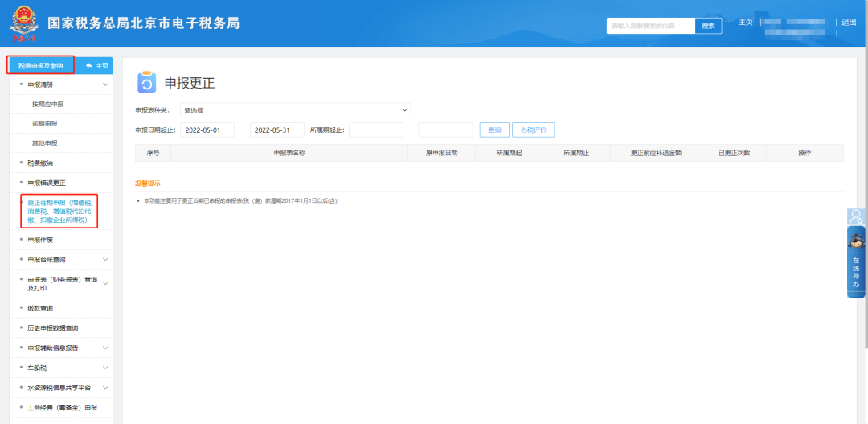Select 历史申报数据查询 in the sidebar
The width and height of the screenshot is (868, 424).
[x=53, y=328]
